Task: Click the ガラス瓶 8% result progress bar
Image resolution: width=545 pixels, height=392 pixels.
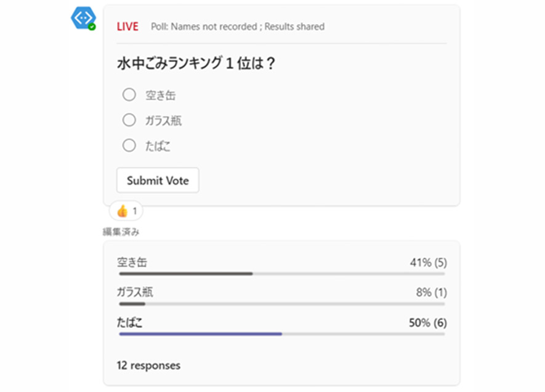Action: tap(281, 303)
